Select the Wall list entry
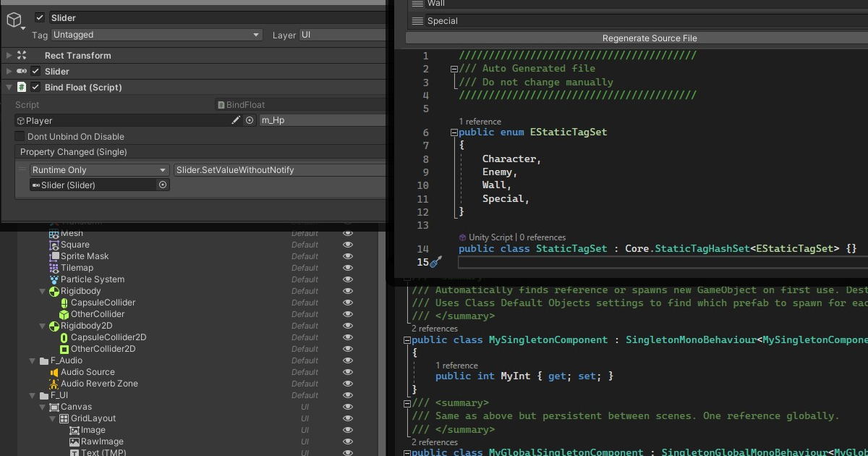The image size is (868, 456). 437,4
